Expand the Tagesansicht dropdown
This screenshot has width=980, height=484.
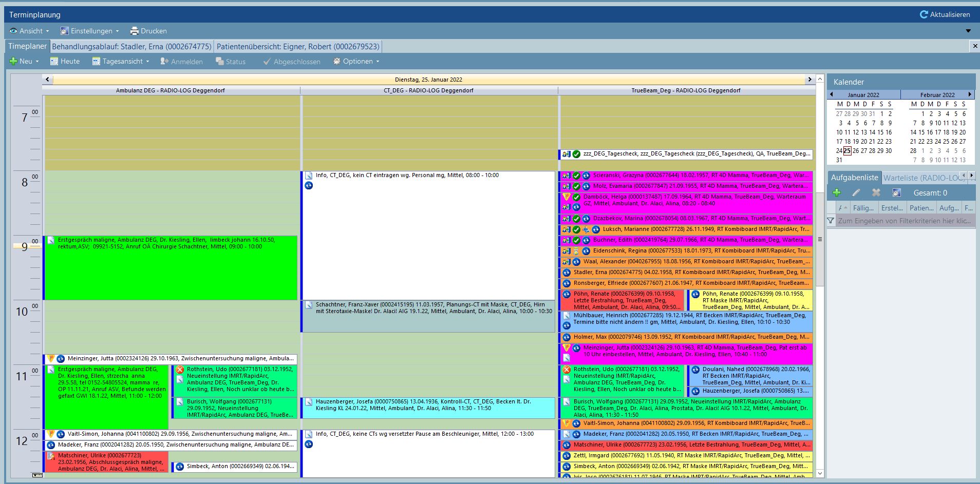[x=147, y=61]
